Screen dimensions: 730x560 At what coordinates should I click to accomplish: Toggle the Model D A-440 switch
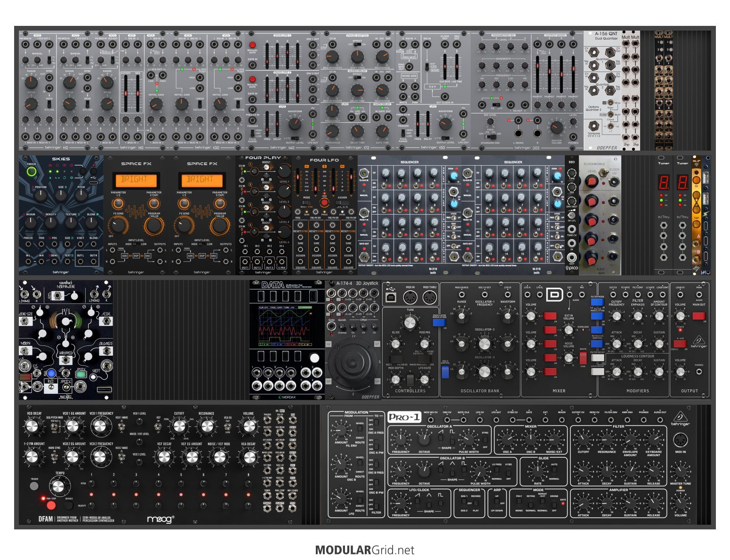click(x=680, y=344)
